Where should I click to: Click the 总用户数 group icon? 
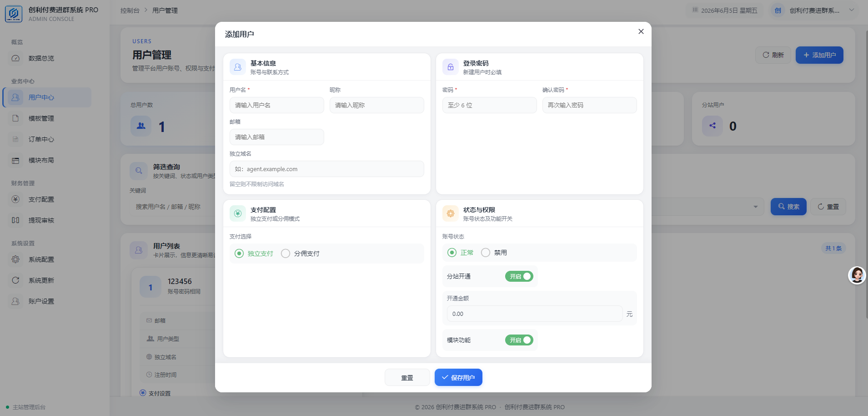[x=141, y=126]
